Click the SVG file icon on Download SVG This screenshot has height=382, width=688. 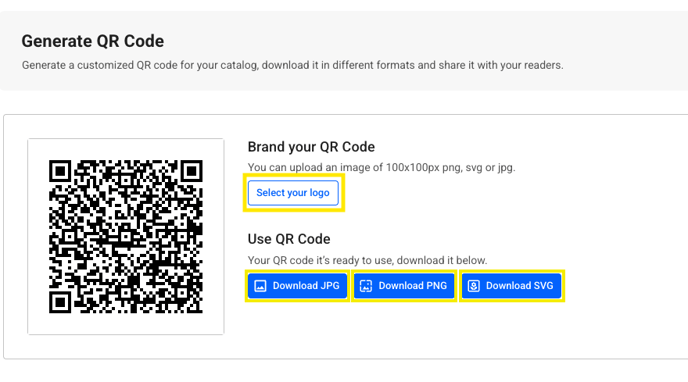pos(473,286)
